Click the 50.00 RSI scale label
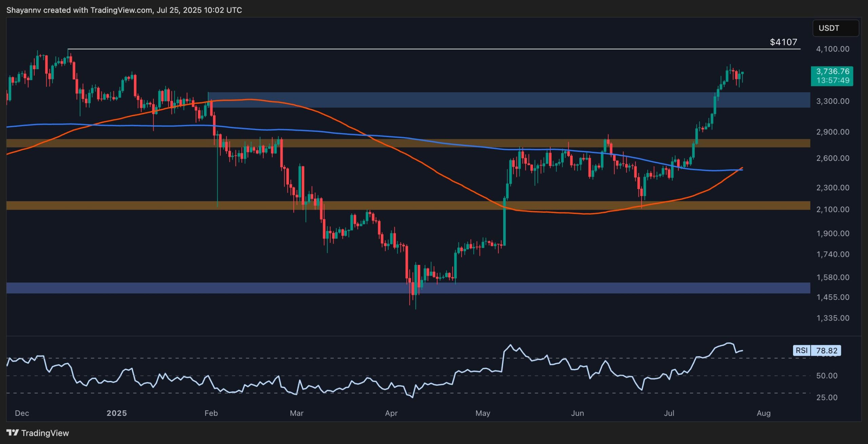The width and height of the screenshot is (868, 444). coord(827,375)
